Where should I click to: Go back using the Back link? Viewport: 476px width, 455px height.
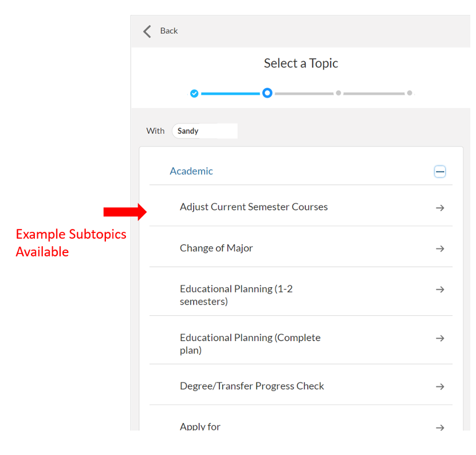click(169, 31)
